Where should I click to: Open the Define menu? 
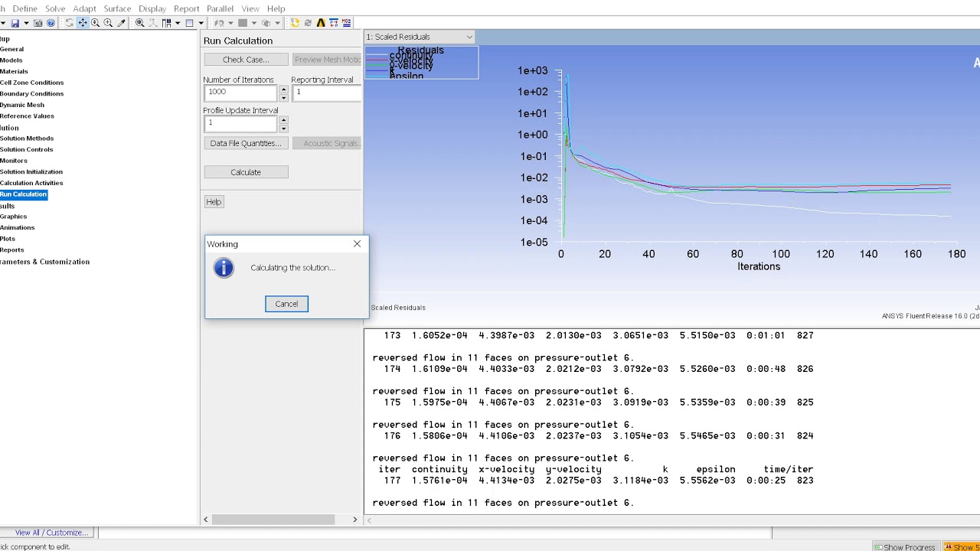(24, 8)
